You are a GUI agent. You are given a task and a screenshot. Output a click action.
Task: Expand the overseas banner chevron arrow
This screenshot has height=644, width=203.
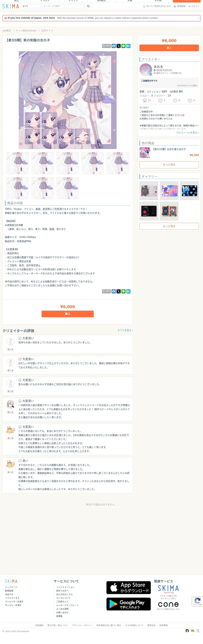pos(198,18)
